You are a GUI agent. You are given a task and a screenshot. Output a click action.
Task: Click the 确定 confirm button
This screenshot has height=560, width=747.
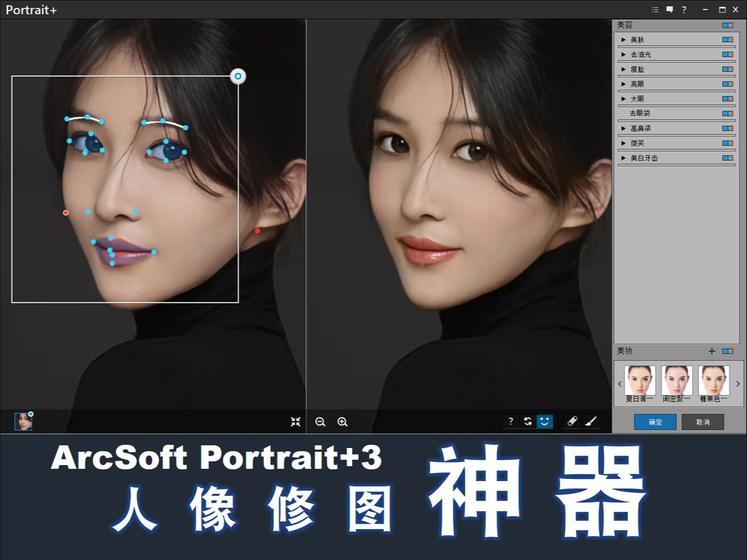pos(655,422)
